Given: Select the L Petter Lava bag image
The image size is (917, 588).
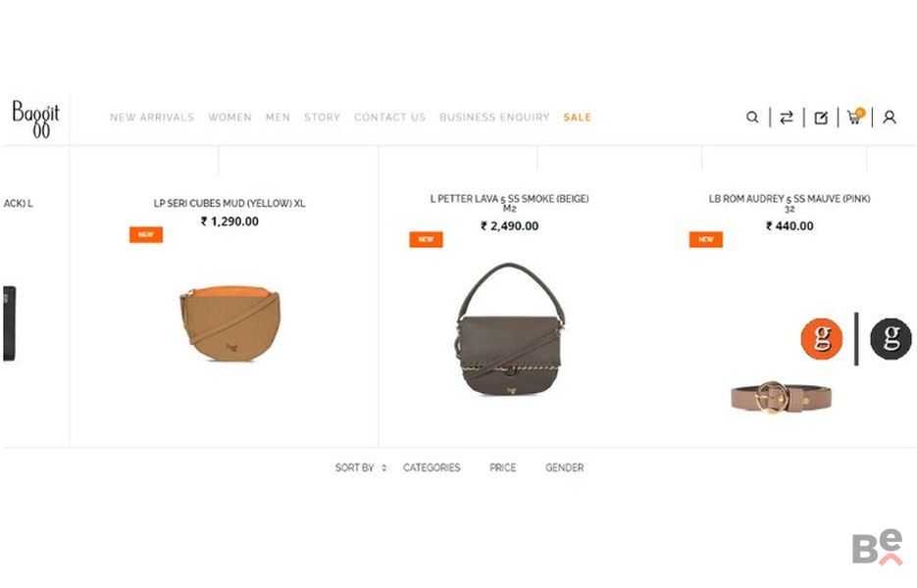Looking at the screenshot, I should [510, 328].
